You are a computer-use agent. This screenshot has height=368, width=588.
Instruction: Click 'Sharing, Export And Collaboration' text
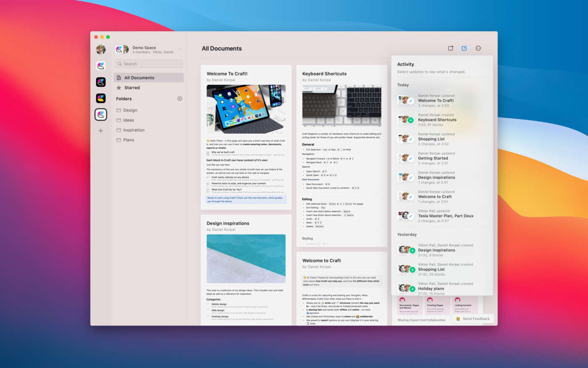pos(422,320)
